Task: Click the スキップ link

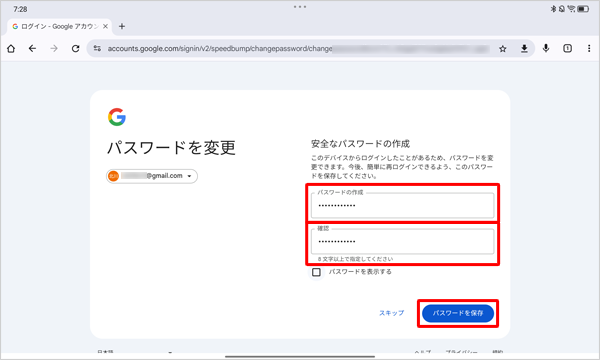Action: pyautogui.click(x=391, y=313)
